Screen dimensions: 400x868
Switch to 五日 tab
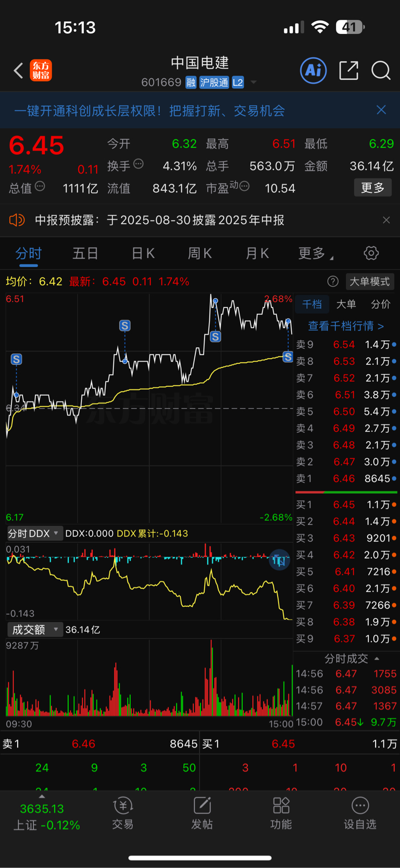point(85,253)
